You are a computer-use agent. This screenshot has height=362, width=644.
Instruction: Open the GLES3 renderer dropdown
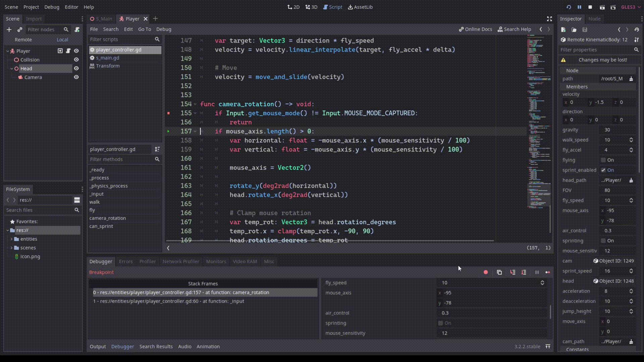(x=631, y=7)
